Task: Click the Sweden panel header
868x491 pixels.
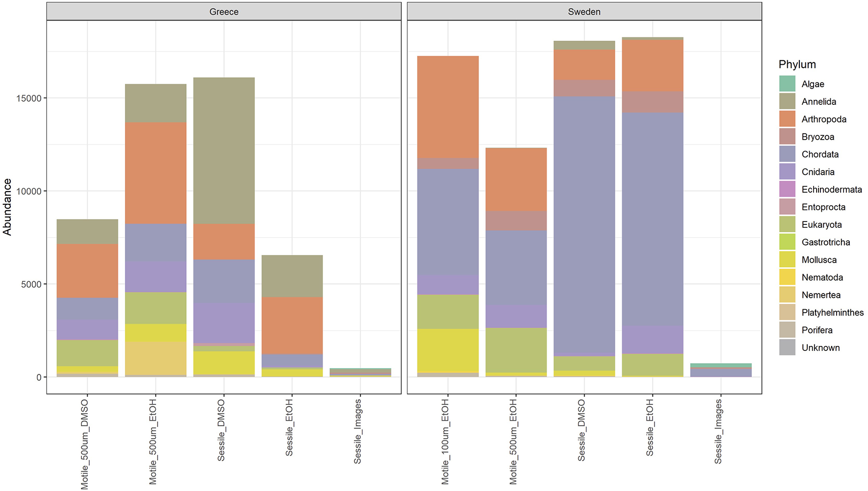Action: tap(584, 12)
